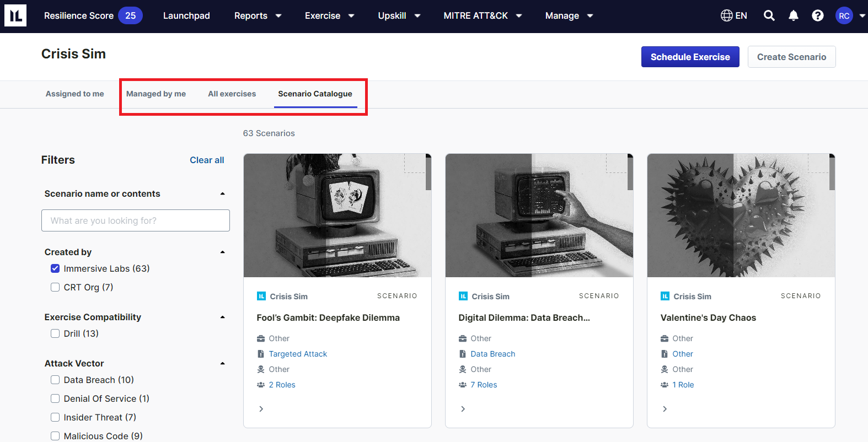Enable the Drill (13) compatibility filter
Image resolution: width=868 pixels, height=442 pixels.
point(55,333)
